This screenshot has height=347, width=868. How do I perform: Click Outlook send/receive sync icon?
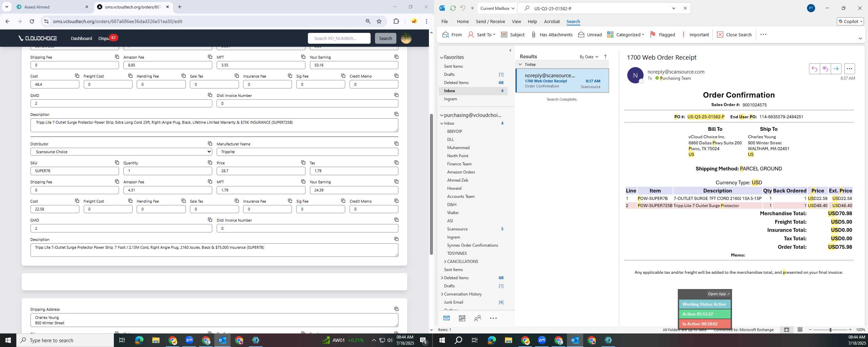(453, 8)
